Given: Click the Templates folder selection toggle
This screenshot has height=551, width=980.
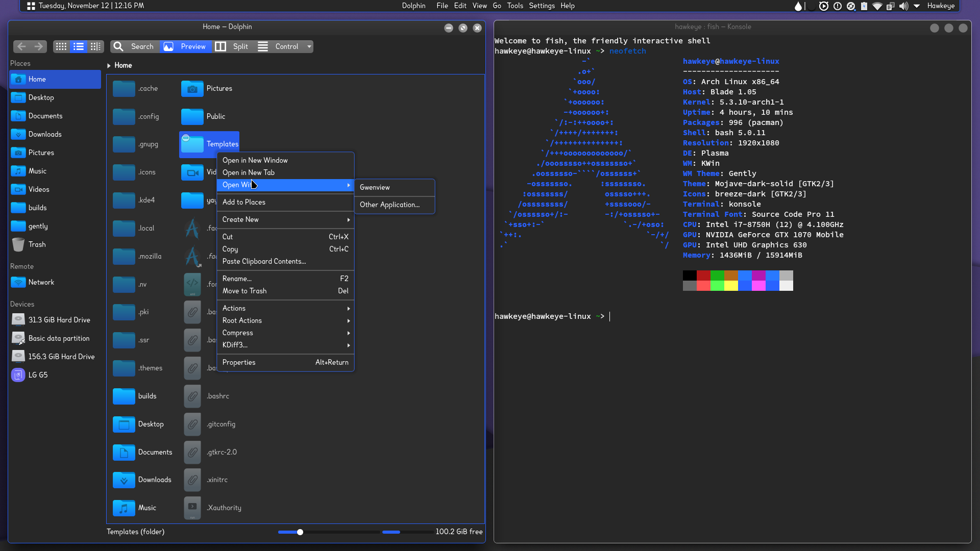Looking at the screenshot, I should [186, 138].
